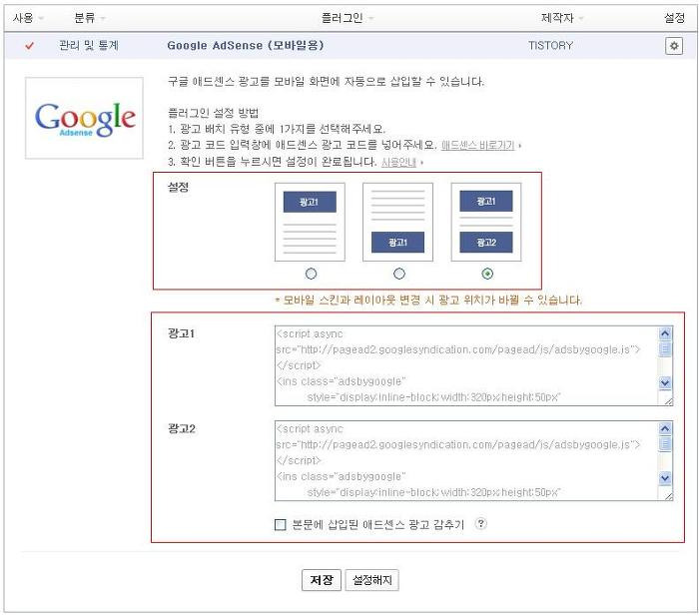This screenshot has width=699, height=616.
Task: Click the 광고1 textarea scroll down arrow
Action: coord(665,382)
